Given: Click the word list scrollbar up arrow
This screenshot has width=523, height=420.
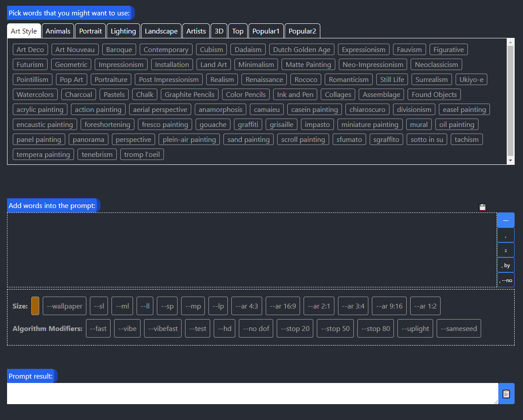Looking at the screenshot, I should (x=510, y=42).
